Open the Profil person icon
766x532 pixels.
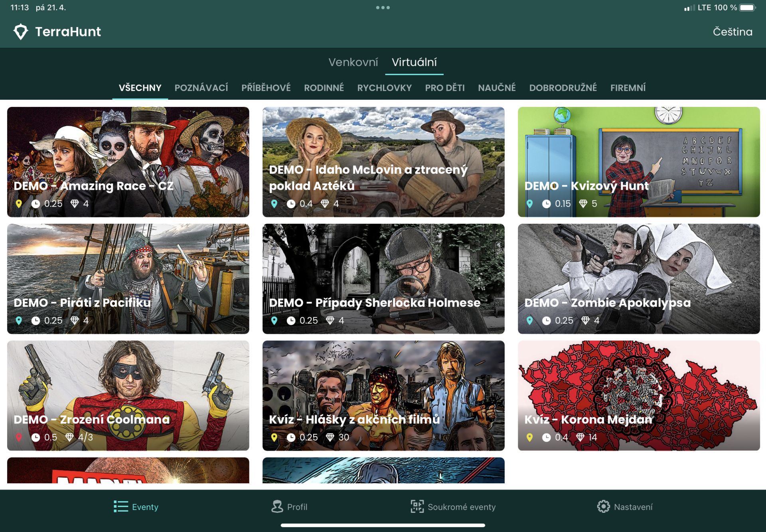pyautogui.click(x=277, y=506)
